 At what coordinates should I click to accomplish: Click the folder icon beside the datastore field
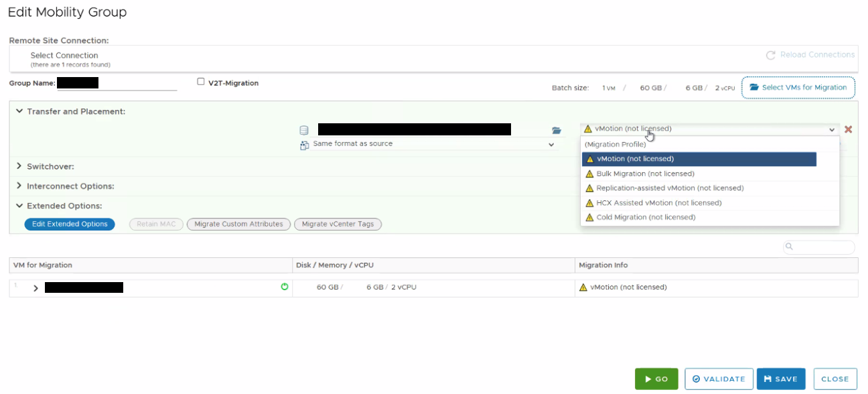556,130
